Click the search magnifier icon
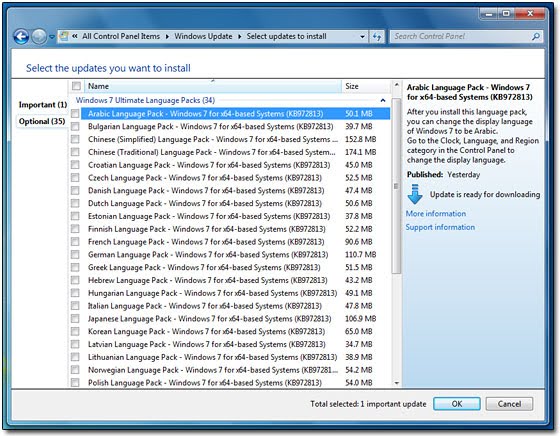The width and height of the screenshot is (560, 436). click(535, 36)
